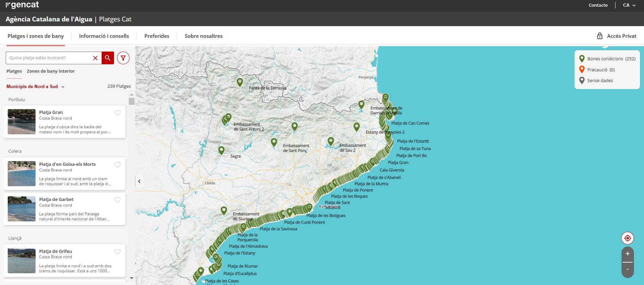Focus the beach search input field

click(x=49, y=58)
